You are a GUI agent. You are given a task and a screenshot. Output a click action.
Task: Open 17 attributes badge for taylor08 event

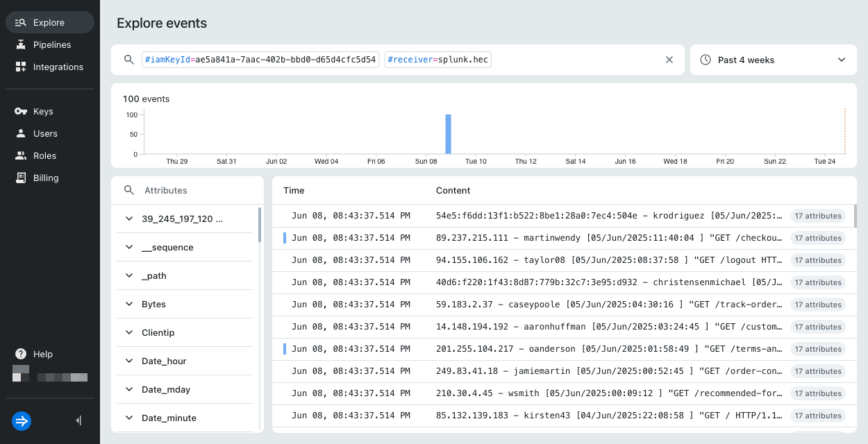click(x=818, y=260)
